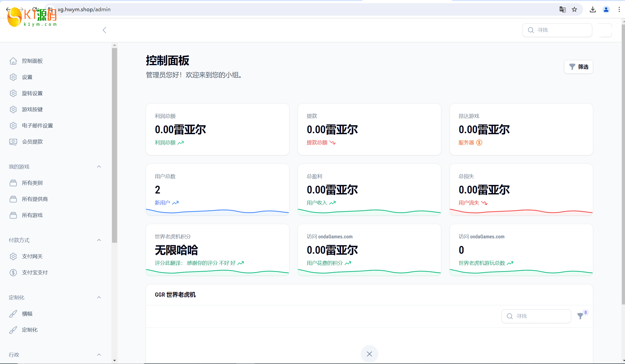Collapse the sidebar with the left chevron
625x364 pixels.
tap(104, 30)
